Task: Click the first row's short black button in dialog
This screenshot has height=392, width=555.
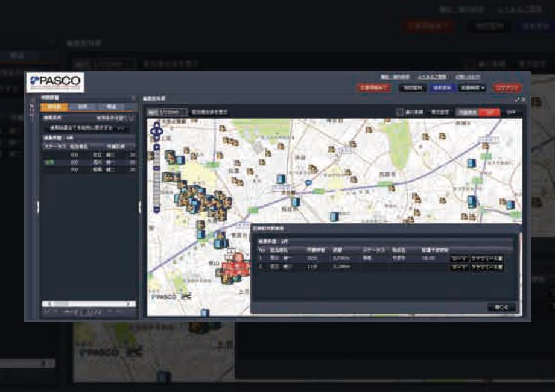Action: 458,259
